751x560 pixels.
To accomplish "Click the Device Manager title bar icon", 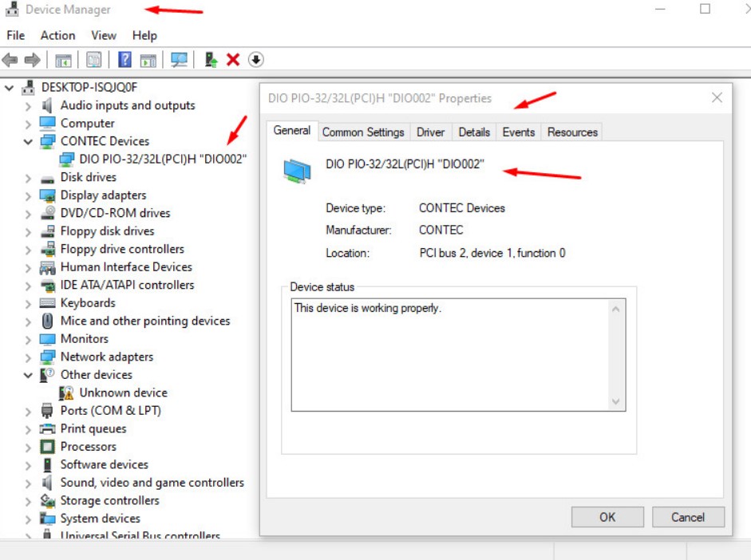I will [x=13, y=9].
